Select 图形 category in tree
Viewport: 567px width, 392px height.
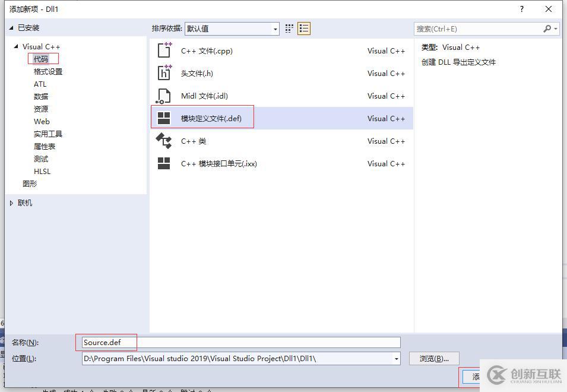30,184
